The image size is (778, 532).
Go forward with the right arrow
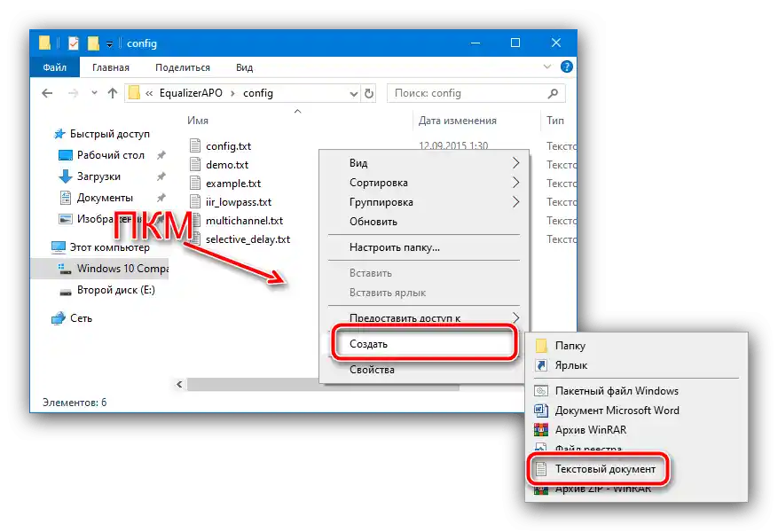(x=73, y=93)
